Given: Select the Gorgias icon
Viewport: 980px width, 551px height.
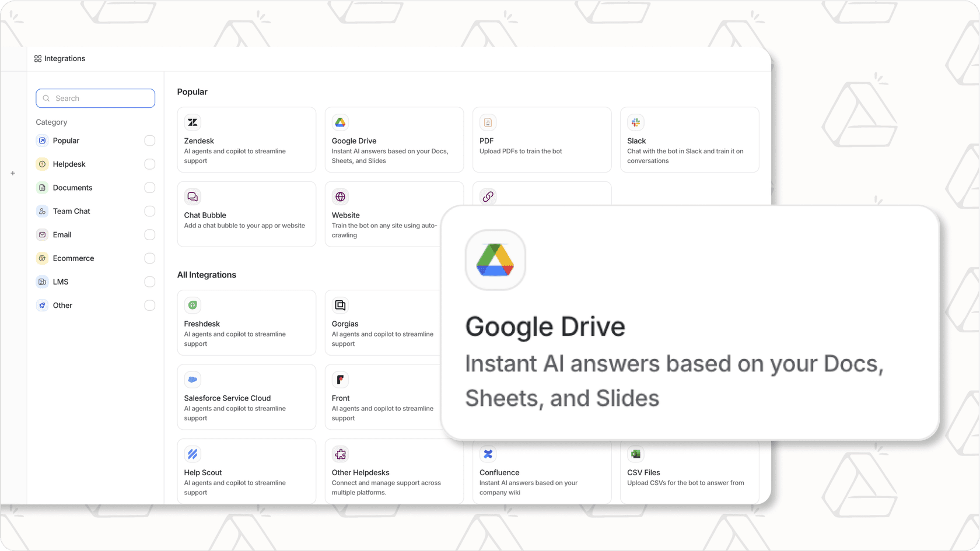Looking at the screenshot, I should pos(340,305).
